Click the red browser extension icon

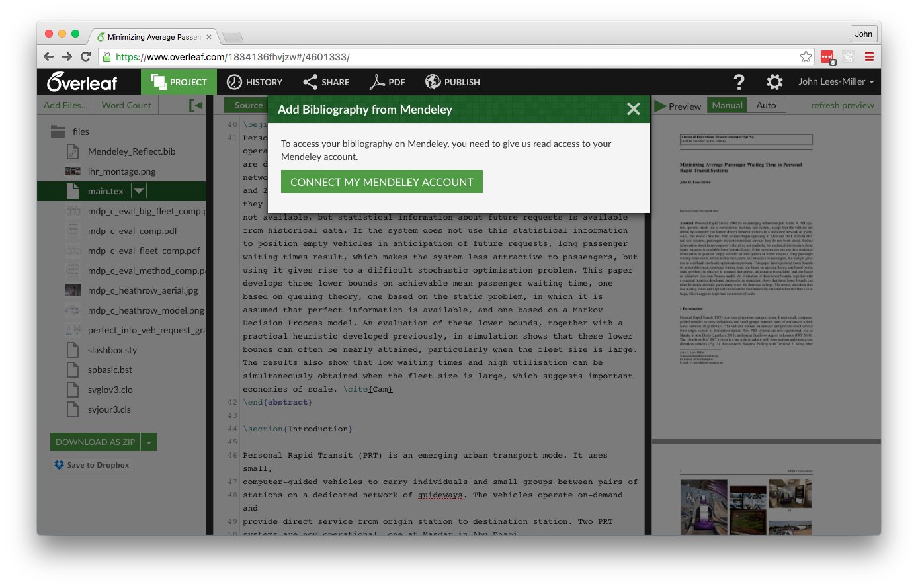click(827, 57)
